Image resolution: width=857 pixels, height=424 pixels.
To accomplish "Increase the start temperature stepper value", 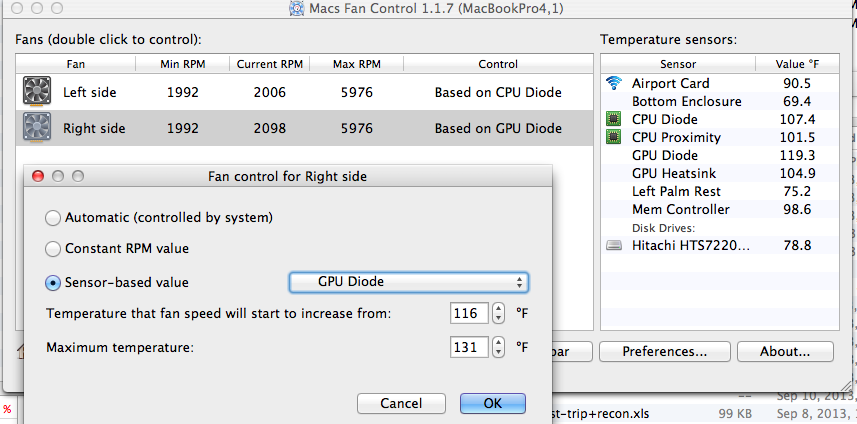I will [498, 309].
